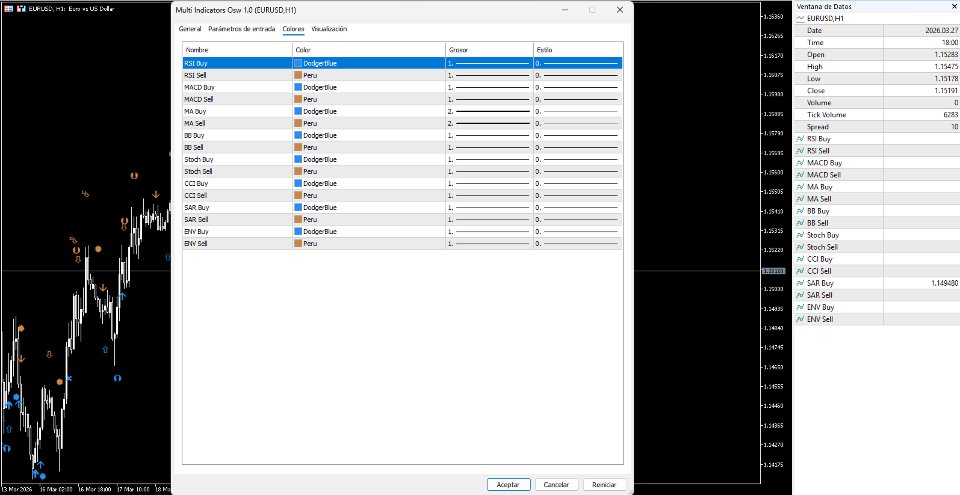Click the Estilo column header
This screenshot has height=495, width=960.
coord(578,50)
